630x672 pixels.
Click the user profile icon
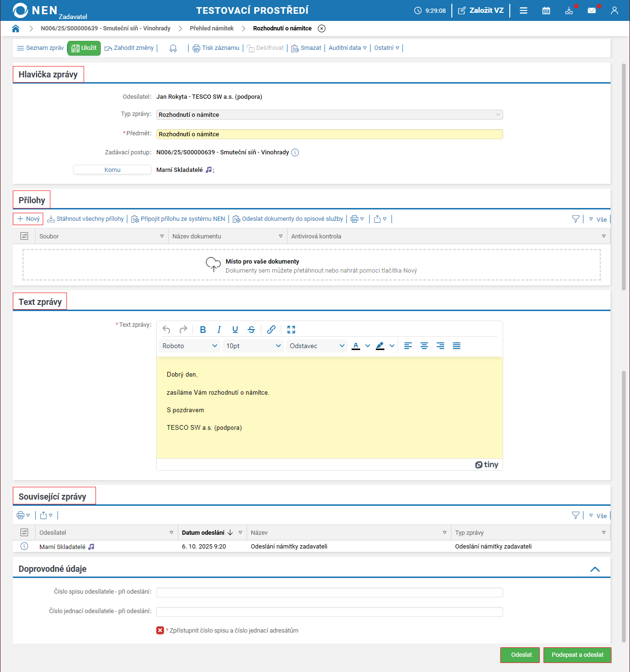click(614, 10)
